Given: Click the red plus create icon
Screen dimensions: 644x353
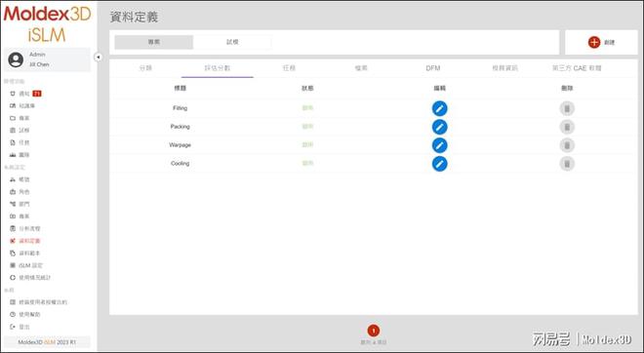Looking at the screenshot, I should pos(594,42).
